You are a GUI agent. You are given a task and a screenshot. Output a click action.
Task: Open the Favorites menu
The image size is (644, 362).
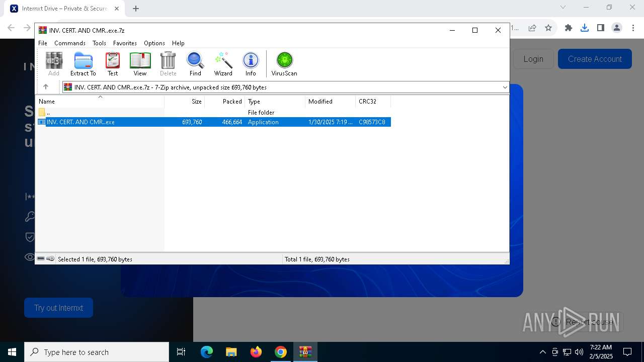[x=125, y=43]
